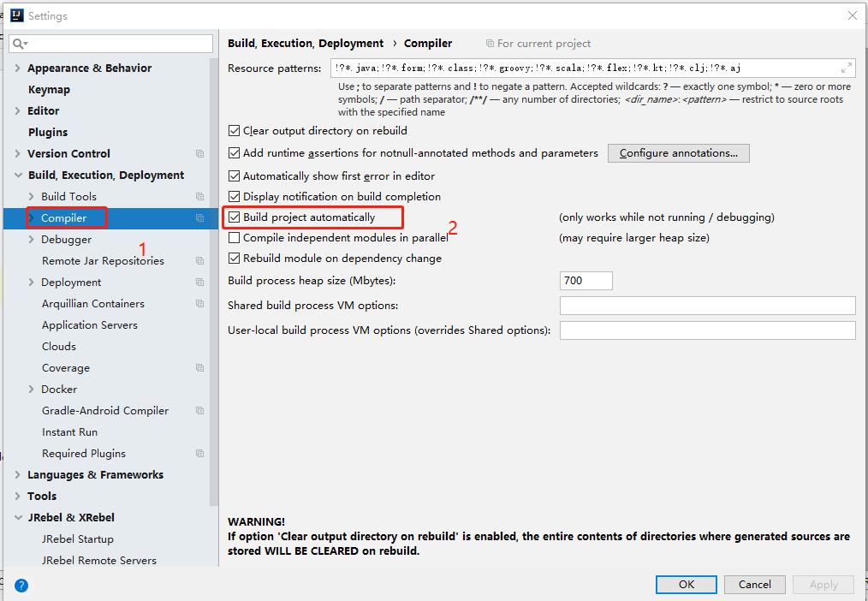Select Clouds entry

(59, 347)
